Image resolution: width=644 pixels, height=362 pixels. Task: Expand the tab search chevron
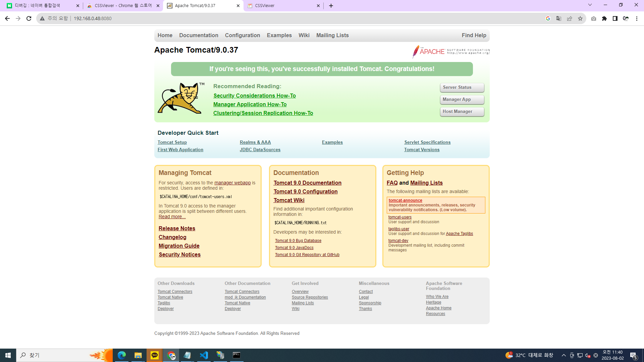pyautogui.click(x=590, y=5)
